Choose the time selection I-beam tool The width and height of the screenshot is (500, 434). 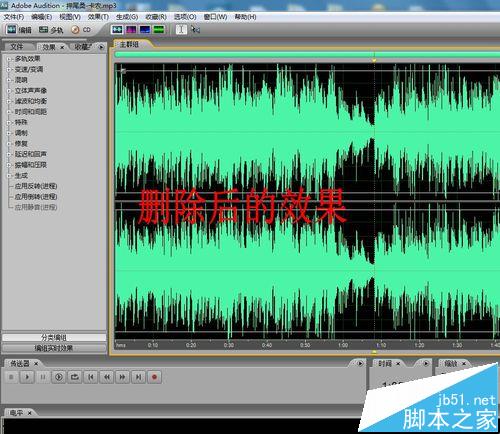click(x=181, y=30)
